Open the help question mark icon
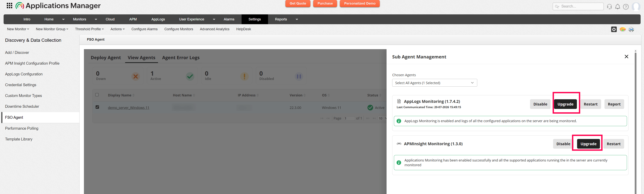644x194 pixels. coord(626,6)
